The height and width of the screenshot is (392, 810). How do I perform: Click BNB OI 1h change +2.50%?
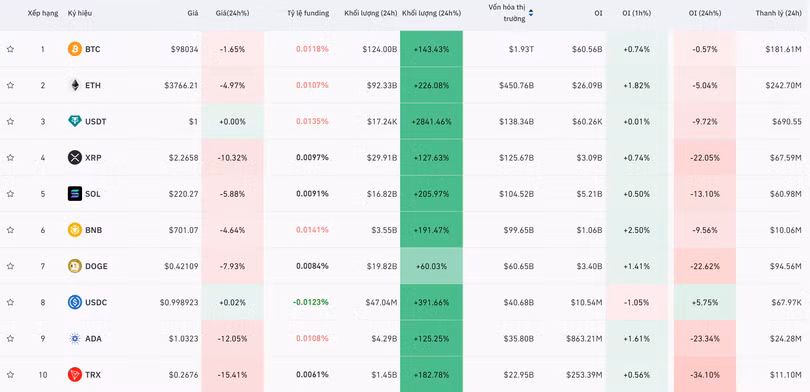(636, 230)
